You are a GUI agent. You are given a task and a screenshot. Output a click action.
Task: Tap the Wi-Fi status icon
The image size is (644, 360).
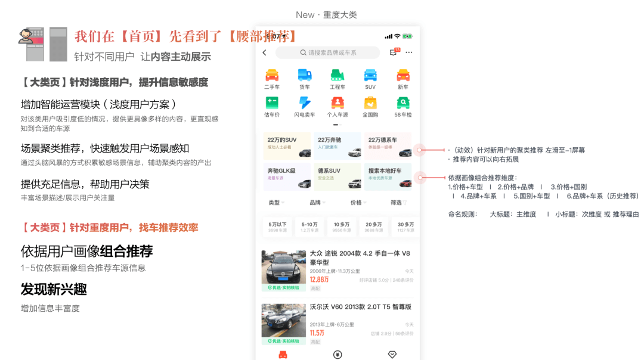click(x=397, y=36)
